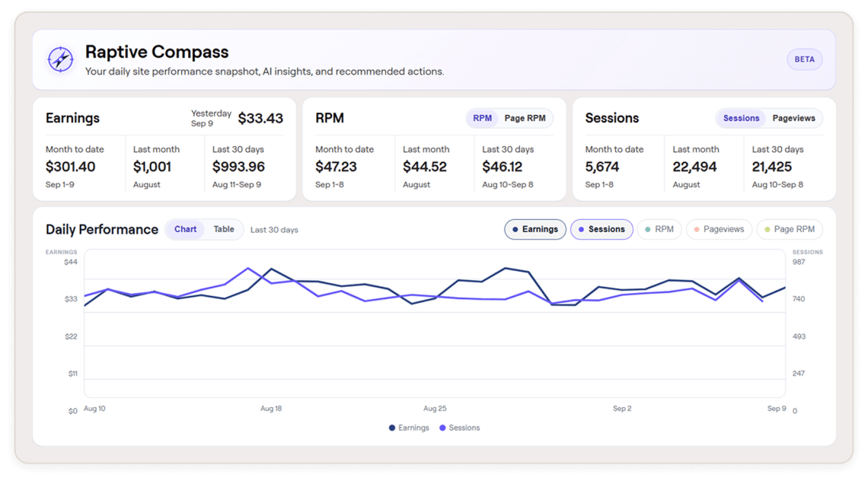Click last 30 days earnings $993.96

238,167
